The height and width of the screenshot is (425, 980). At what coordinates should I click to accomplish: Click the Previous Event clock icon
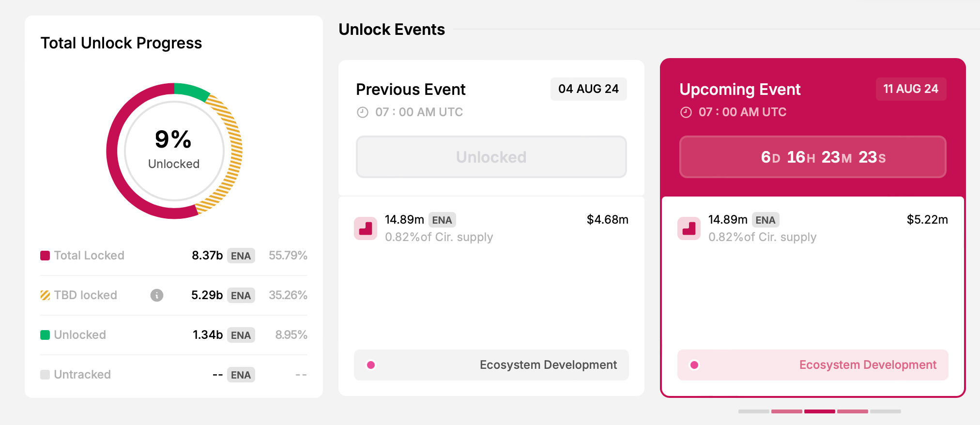(363, 112)
